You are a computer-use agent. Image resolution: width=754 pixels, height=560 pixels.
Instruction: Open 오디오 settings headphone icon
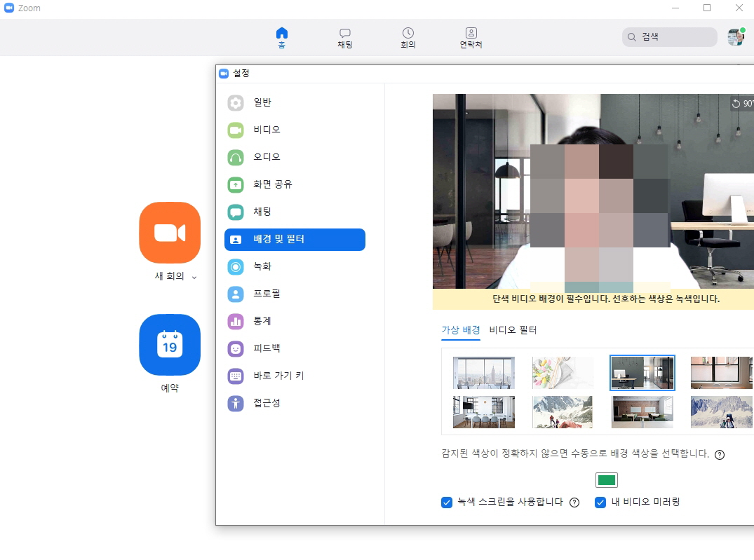pyautogui.click(x=236, y=157)
